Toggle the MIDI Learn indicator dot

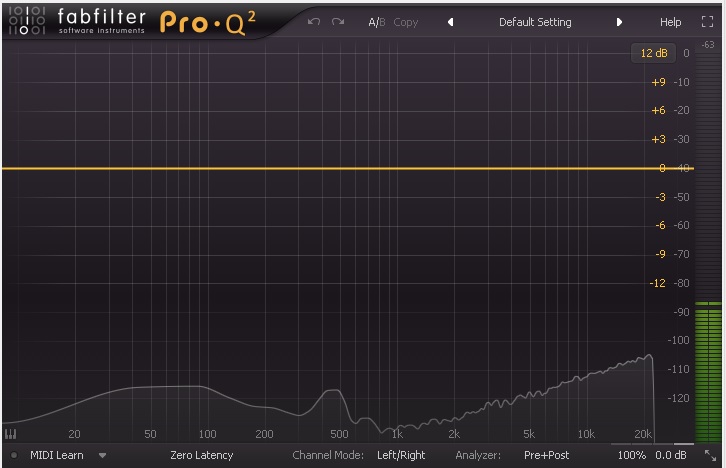(x=14, y=455)
